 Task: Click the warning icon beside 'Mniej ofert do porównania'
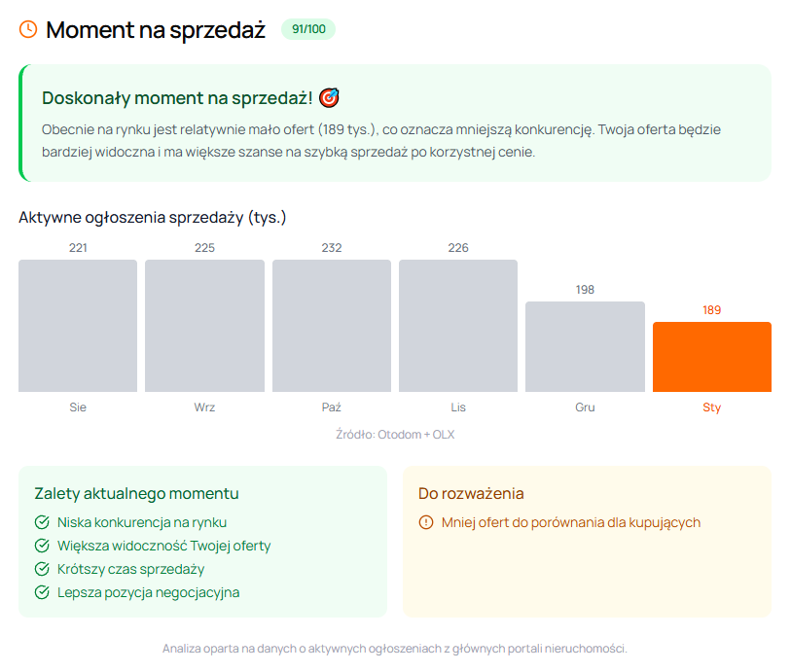426,522
